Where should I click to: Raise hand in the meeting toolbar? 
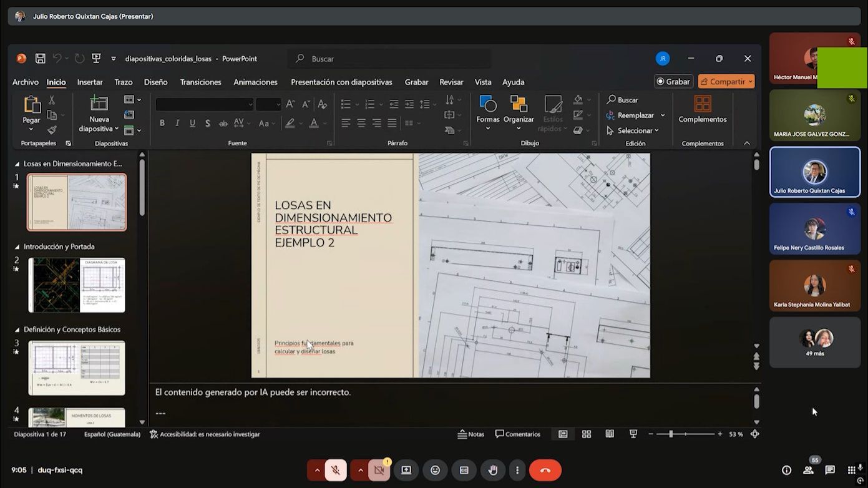click(493, 470)
